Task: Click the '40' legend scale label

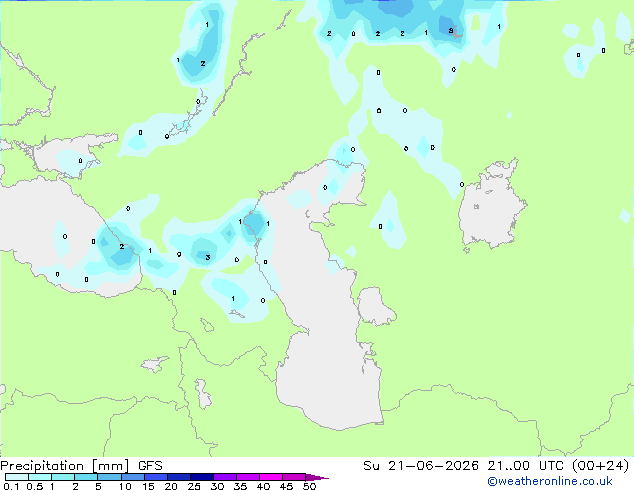Action: 263,486
